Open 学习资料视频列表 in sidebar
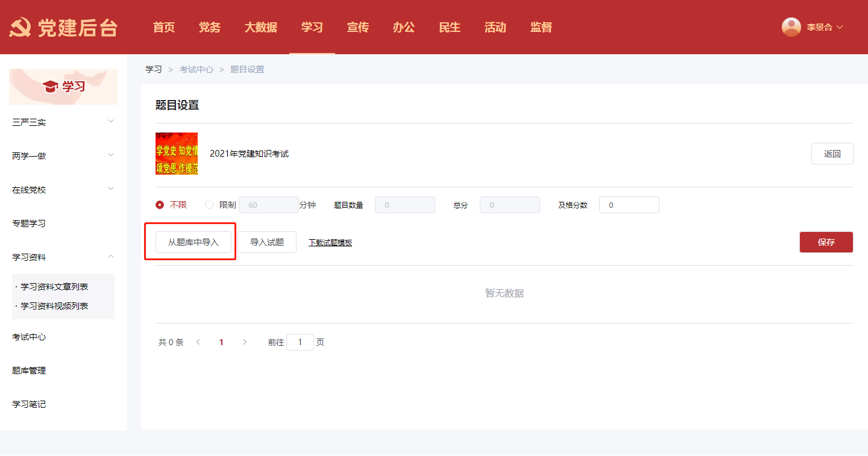 (54, 306)
